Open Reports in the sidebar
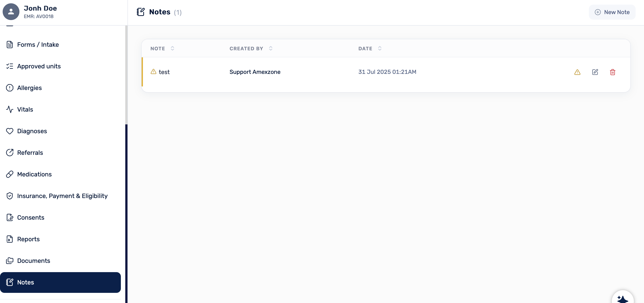Screen dimensions: 644x303 pyautogui.click(x=60, y=239)
